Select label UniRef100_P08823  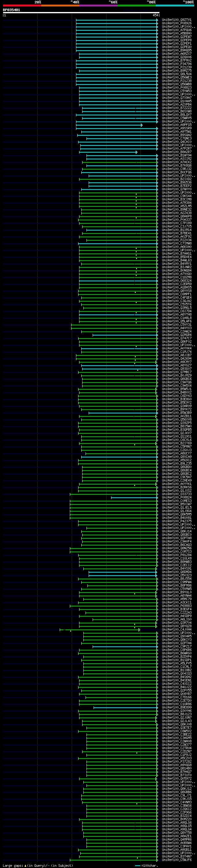pyautogui.click(x=176, y=88)
